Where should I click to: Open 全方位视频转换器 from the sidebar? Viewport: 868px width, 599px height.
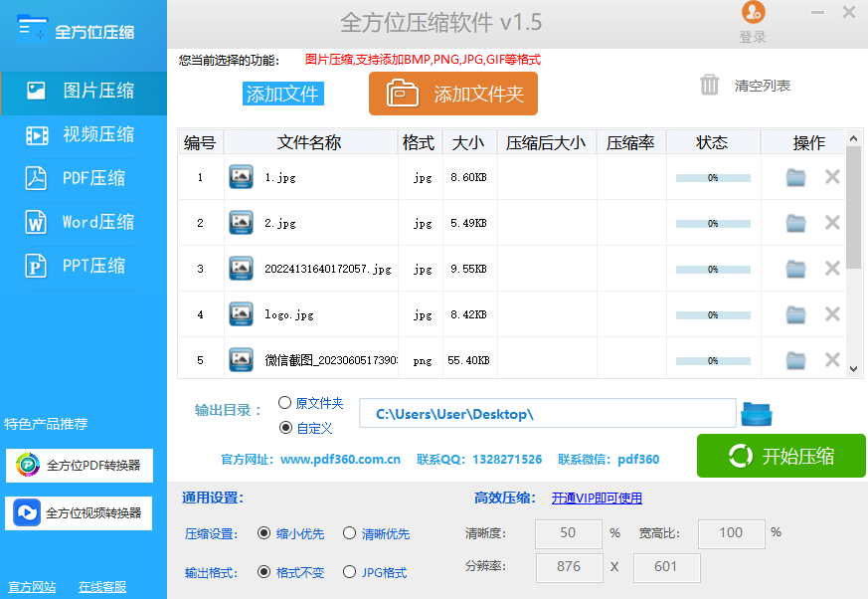[x=78, y=512]
